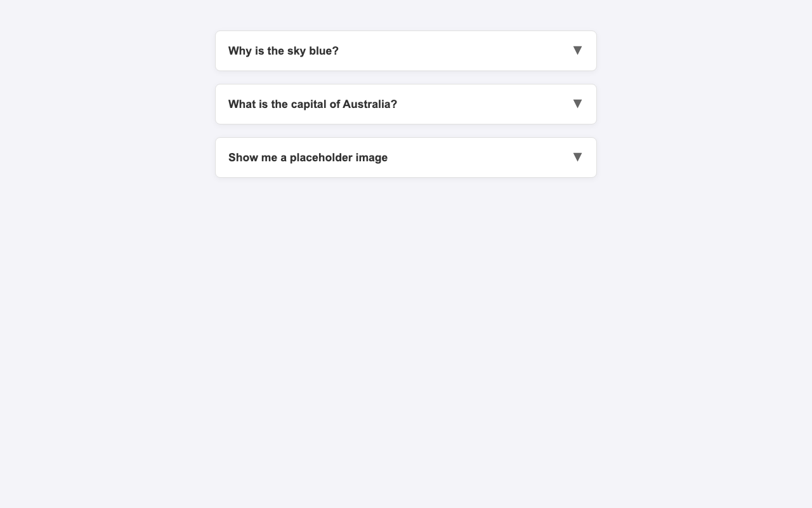Click the triangle icon beside the Australia question
This screenshot has width=812, height=508.
click(577, 104)
